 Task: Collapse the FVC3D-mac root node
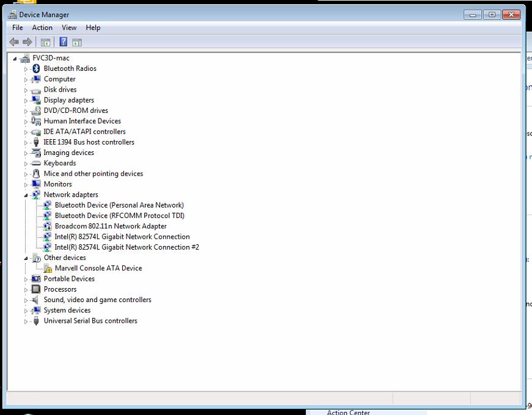coord(15,57)
